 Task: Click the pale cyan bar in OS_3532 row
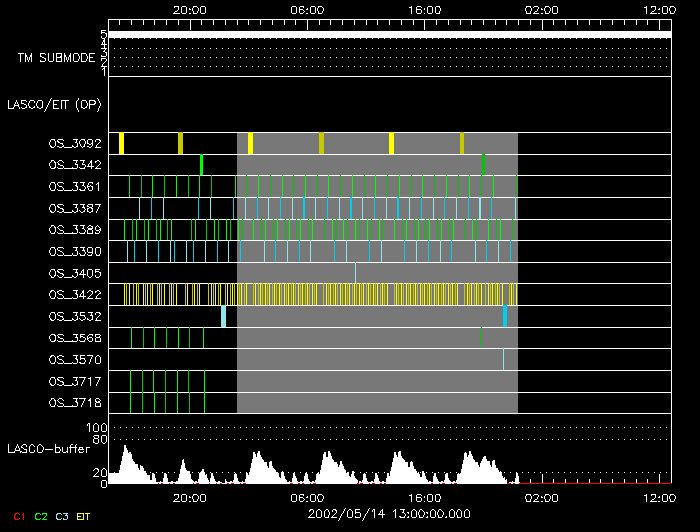[224, 316]
